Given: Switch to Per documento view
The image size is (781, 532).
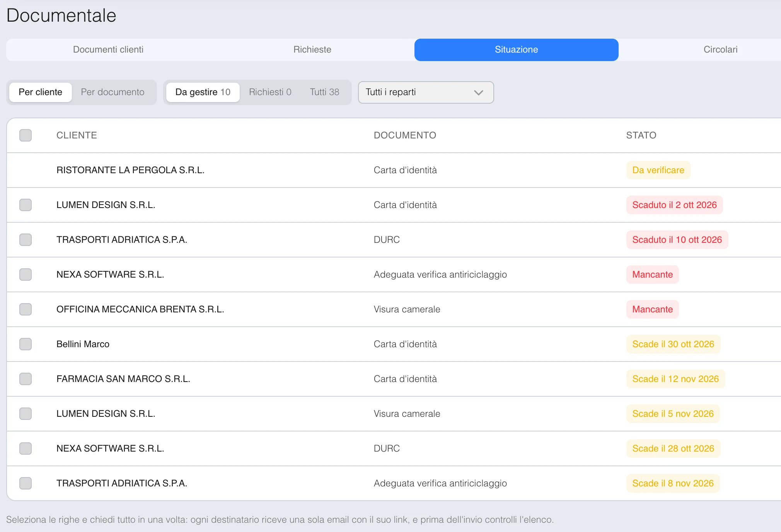Looking at the screenshot, I should 113,92.
